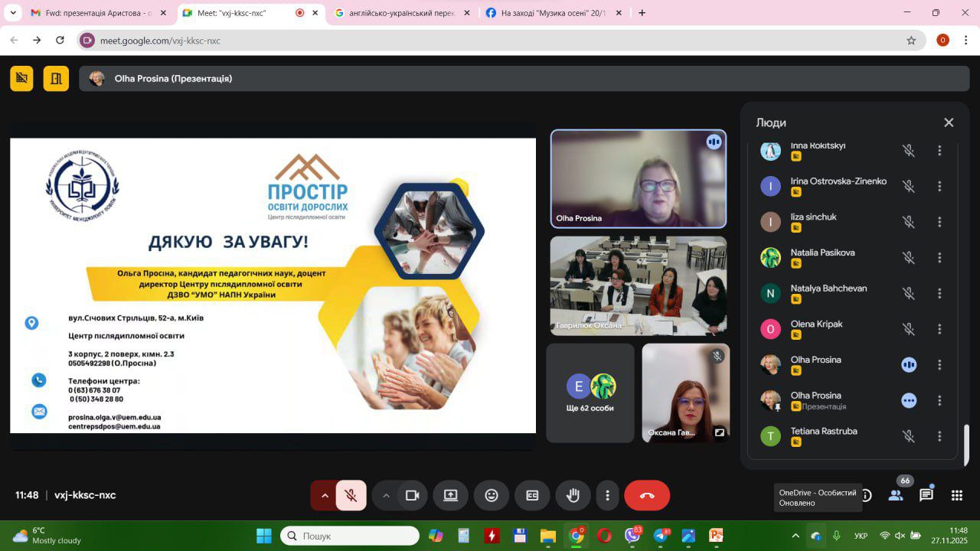This screenshot has height=551, width=980.
Task: Click the Ще 62 особи tile
Action: pos(590,393)
